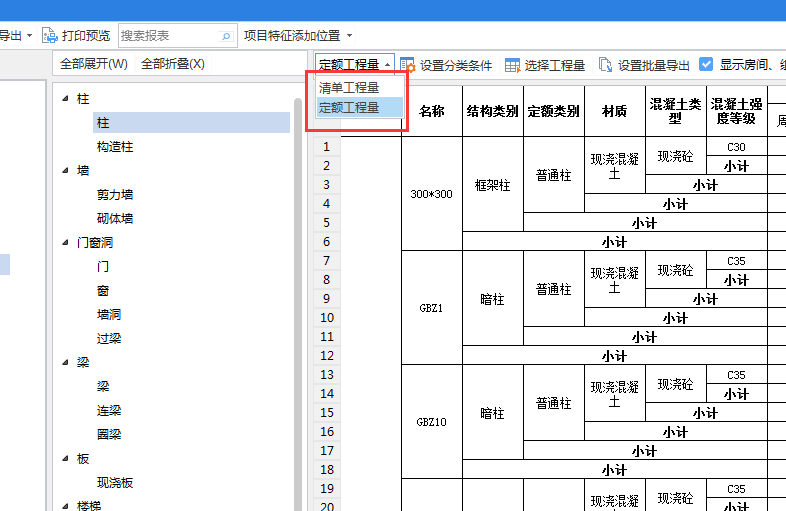Click the print preview icon
786x511 pixels.
coord(50,36)
